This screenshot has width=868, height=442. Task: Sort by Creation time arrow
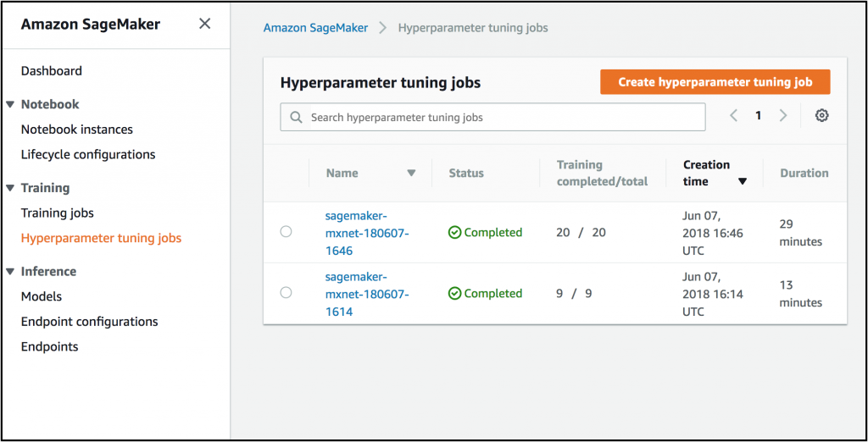743,181
